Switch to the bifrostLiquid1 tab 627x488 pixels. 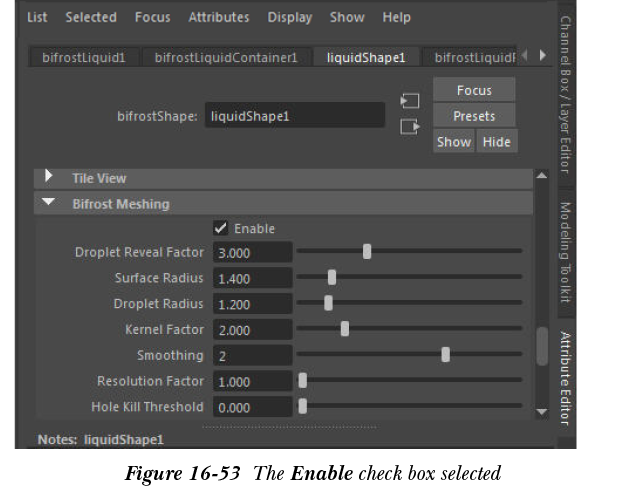84,57
